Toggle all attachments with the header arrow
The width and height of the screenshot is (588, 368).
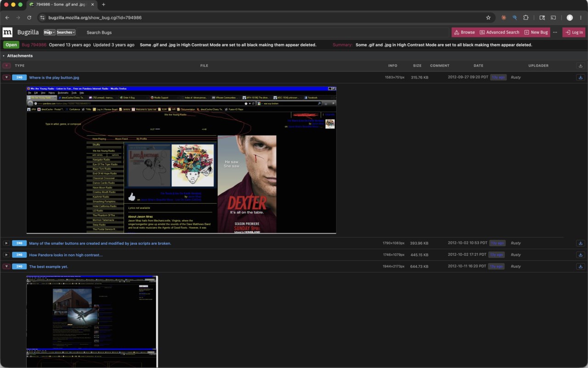[6, 66]
